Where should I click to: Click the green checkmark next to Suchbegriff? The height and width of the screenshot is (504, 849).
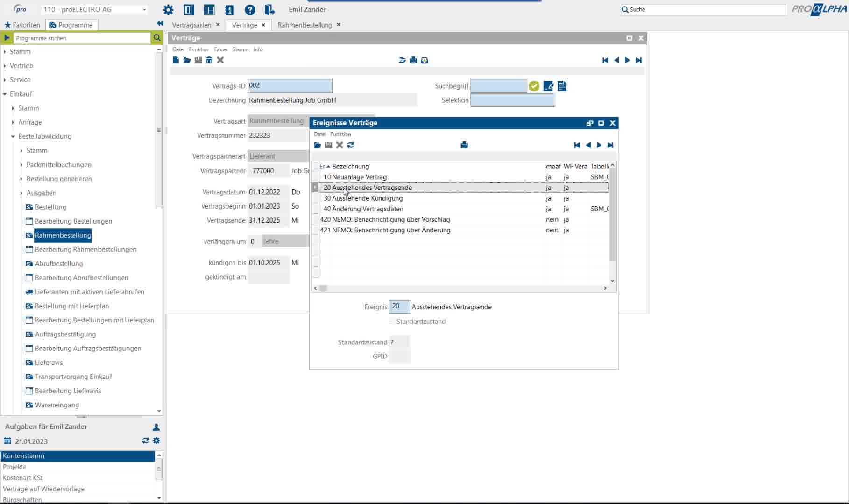tap(534, 86)
